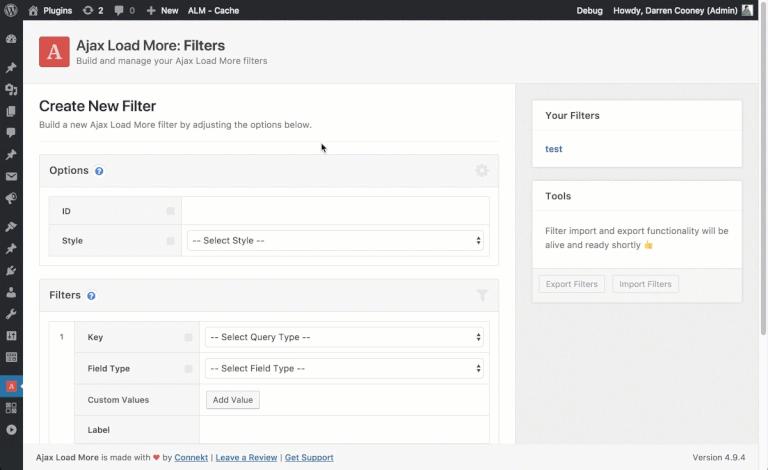The width and height of the screenshot is (768, 470).
Task: Open the Users person icon in the sidebar
Action: (x=11, y=292)
